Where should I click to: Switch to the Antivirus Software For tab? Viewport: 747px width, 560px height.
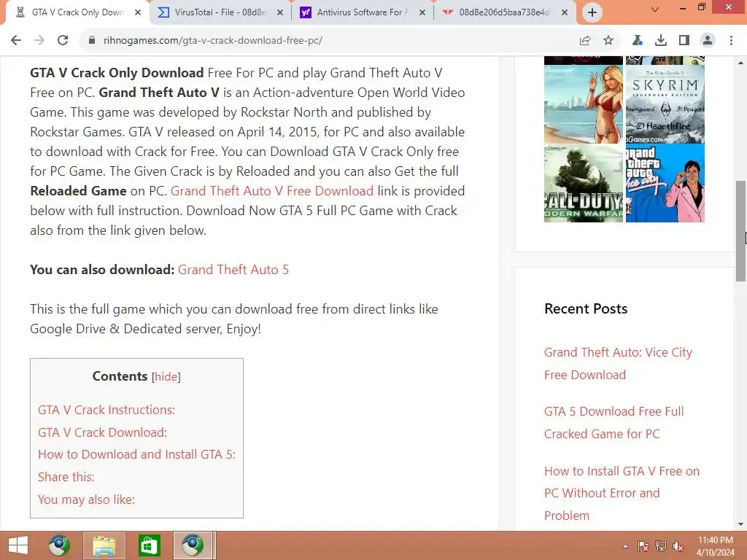point(363,13)
